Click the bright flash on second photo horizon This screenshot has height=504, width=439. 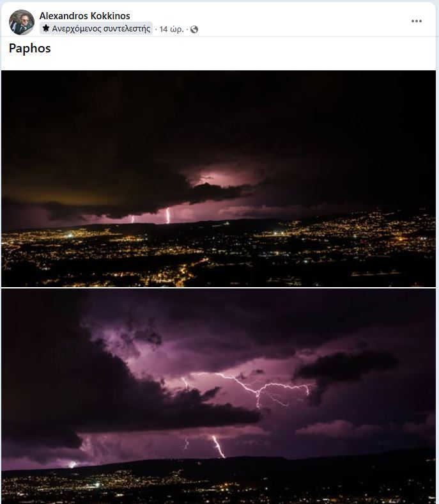tap(73, 464)
